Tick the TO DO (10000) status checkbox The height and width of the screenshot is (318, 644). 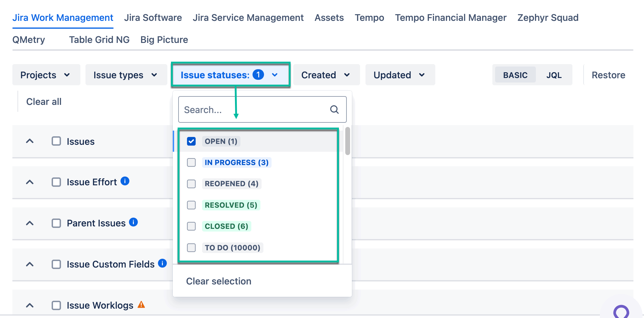point(192,248)
